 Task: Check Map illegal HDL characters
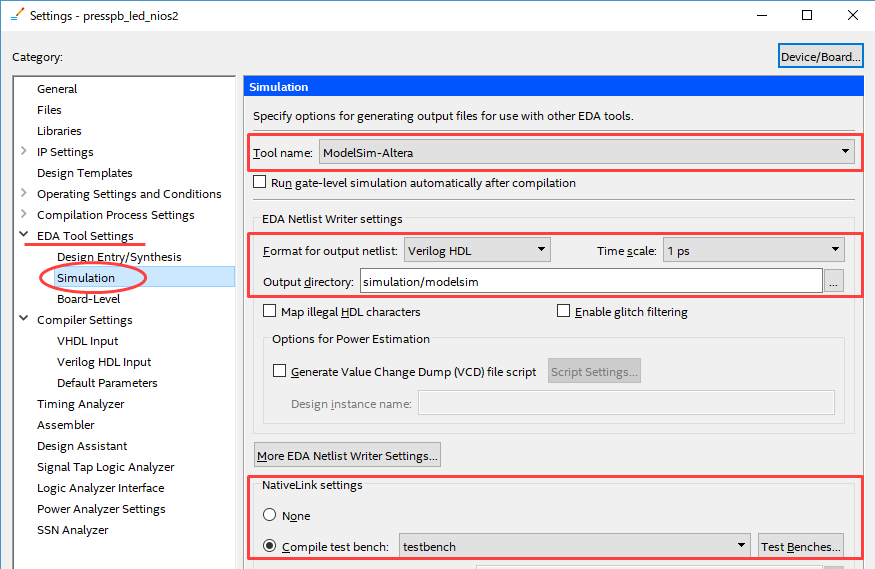click(x=270, y=311)
